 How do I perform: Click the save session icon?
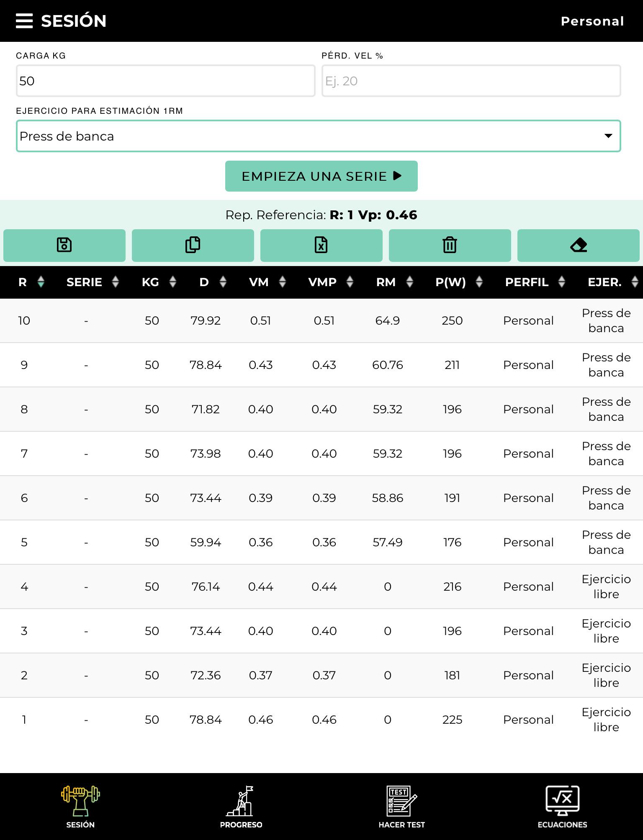[x=64, y=246]
